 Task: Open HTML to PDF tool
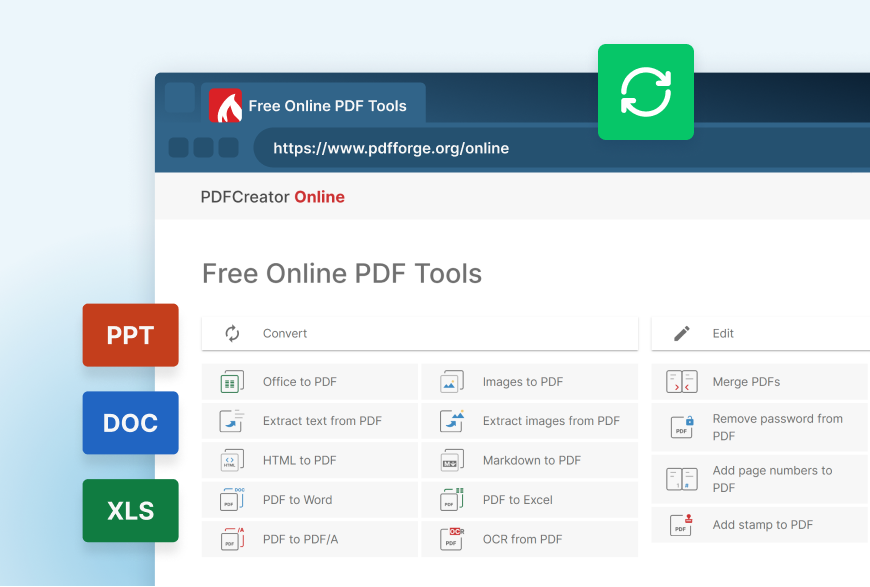coord(310,461)
